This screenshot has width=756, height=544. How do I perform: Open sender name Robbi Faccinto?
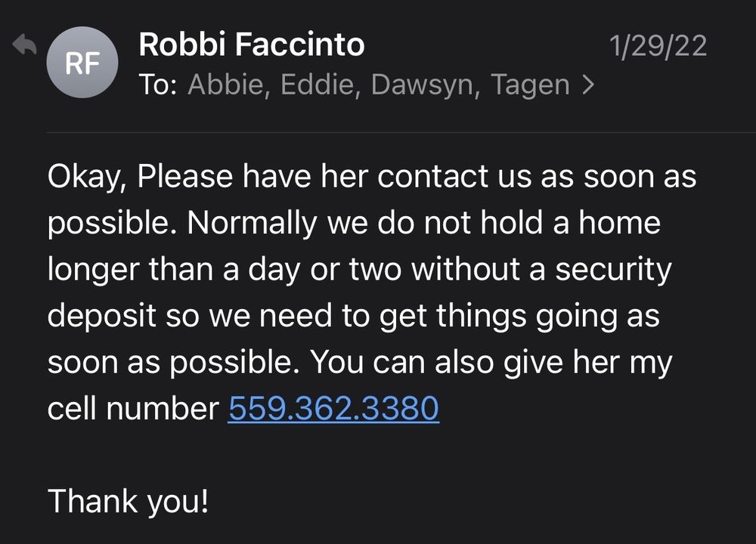(x=251, y=45)
